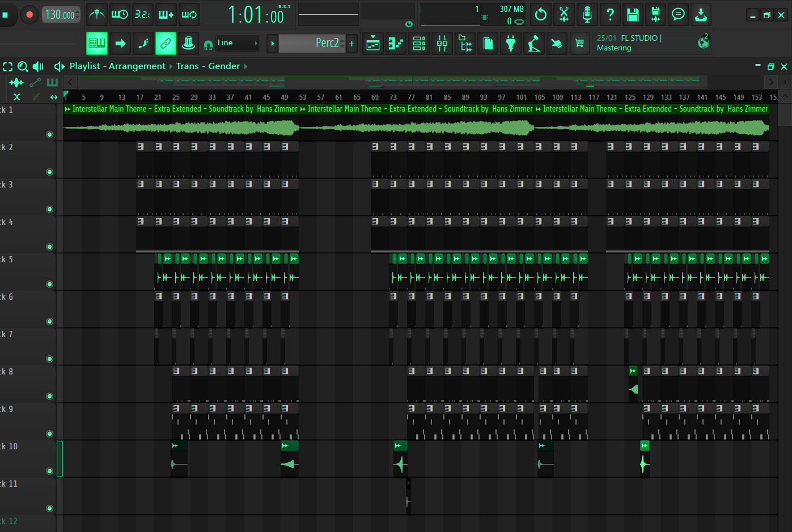Viewport: 792px width, 532px height.
Task: Click the Playlist - Arrangement title
Action: click(117, 66)
